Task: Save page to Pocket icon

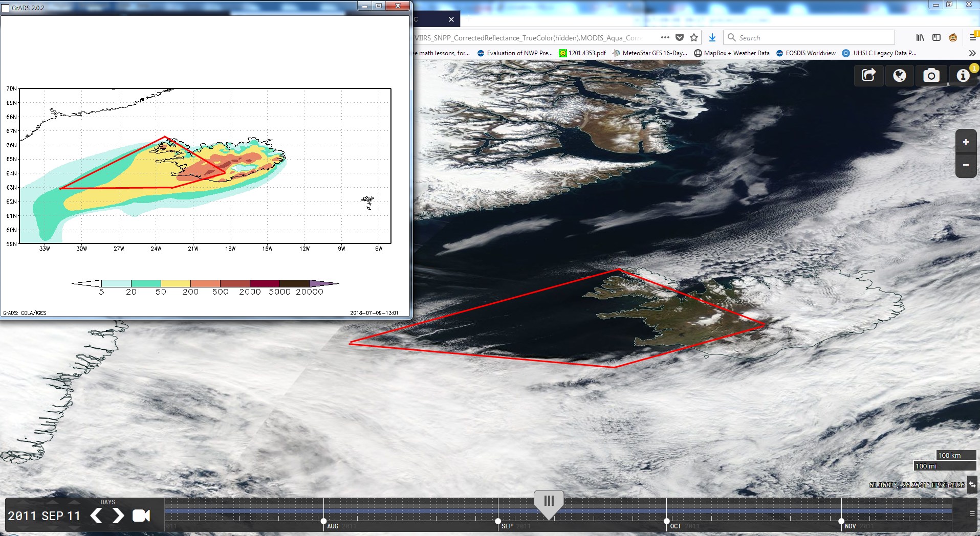Action: [x=680, y=37]
